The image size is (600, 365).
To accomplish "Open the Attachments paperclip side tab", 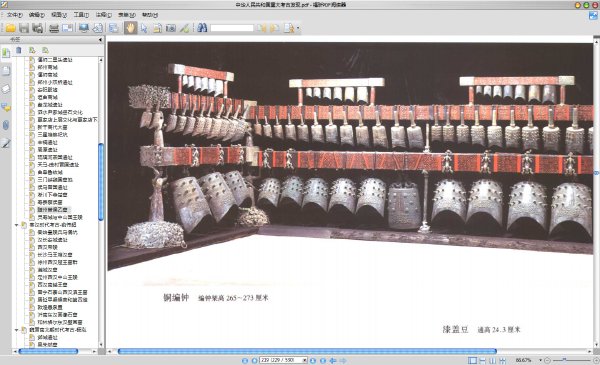I will 6,125.
